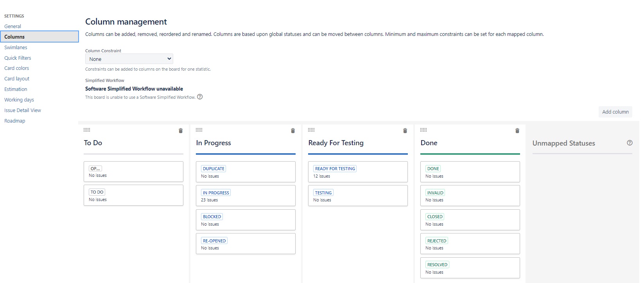Select the IN PROGRESS status card
Image resolution: width=644 pixels, height=283 pixels.
pyautogui.click(x=246, y=196)
